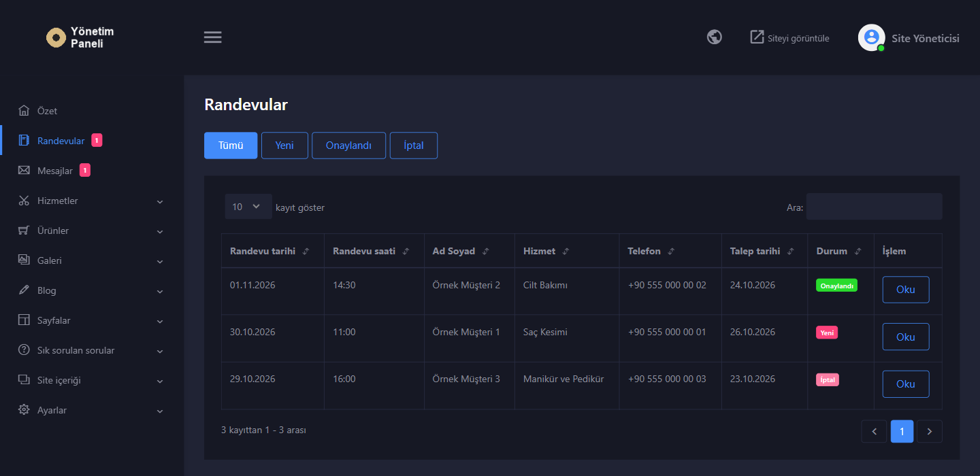Click the Site içeriği monitor icon
980x476 pixels.
[x=24, y=380]
